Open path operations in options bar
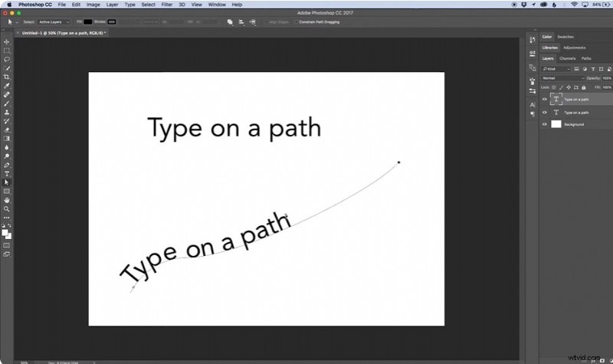The image size is (613, 364). pyautogui.click(x=230, y=22)
